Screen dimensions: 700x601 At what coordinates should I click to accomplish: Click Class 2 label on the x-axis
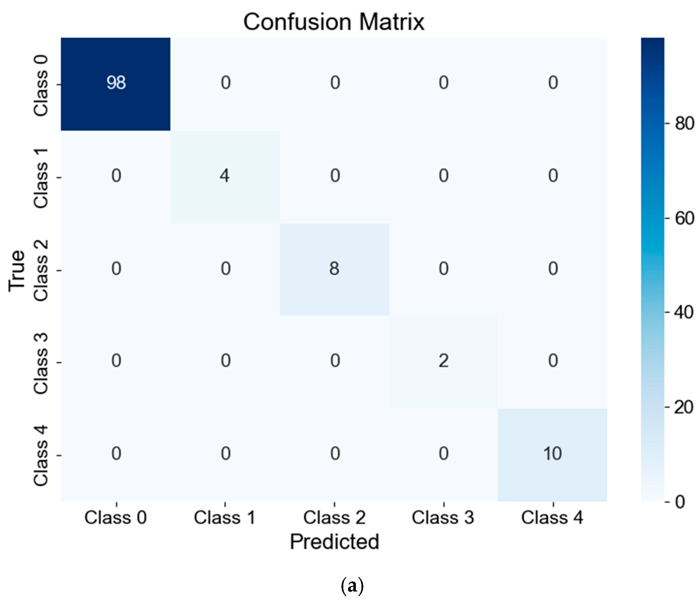[334, 517]
